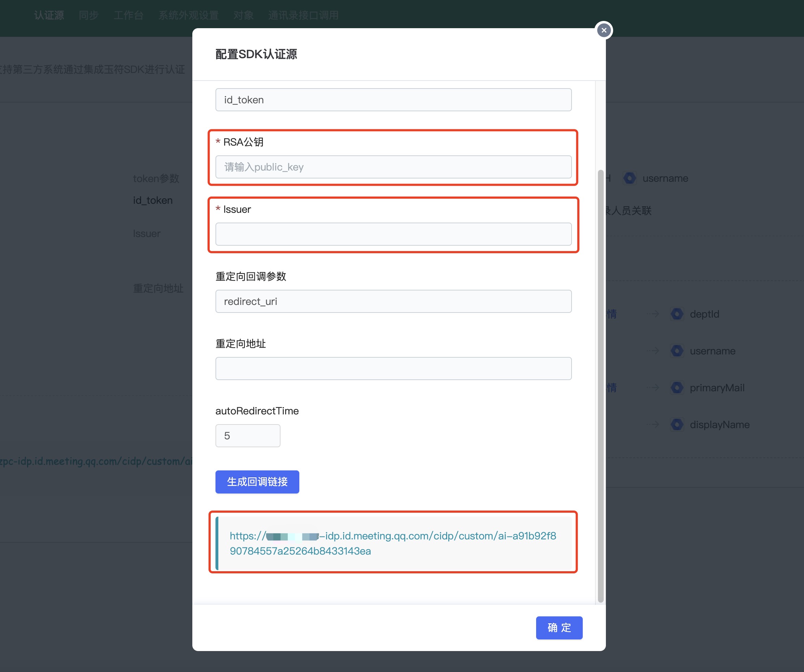Close the 配置SDK认证源 dialog

click(x=604, y=30)
